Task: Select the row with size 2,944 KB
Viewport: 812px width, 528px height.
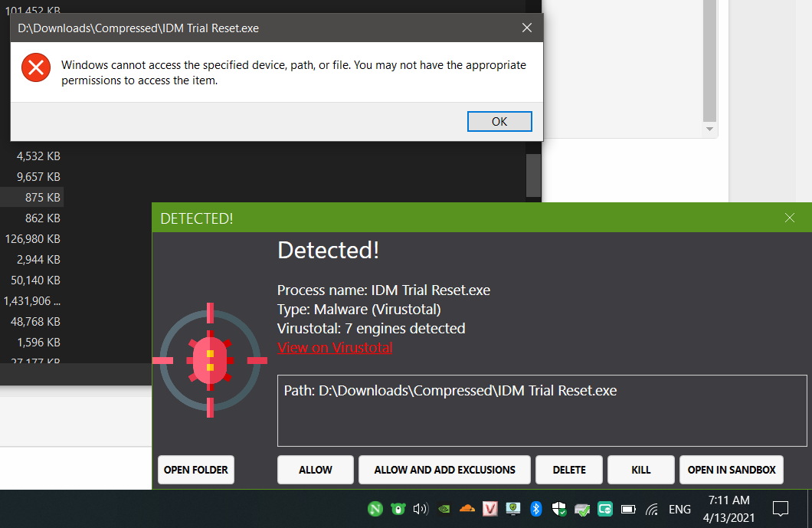Action: [x=31, y=260]
